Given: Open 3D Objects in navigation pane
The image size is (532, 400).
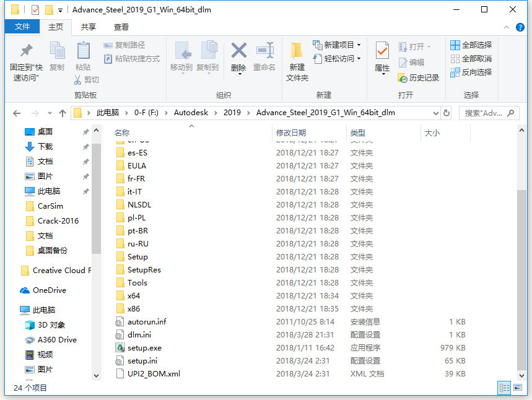Looking at the screenshot, I should [x=51, y=324].
